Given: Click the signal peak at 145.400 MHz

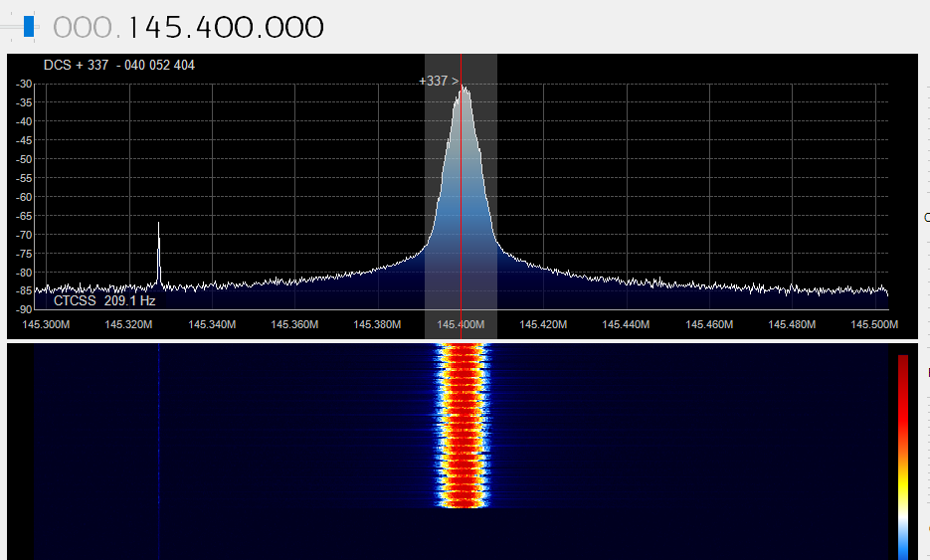Looking at the screenshot, I should 463,92.
